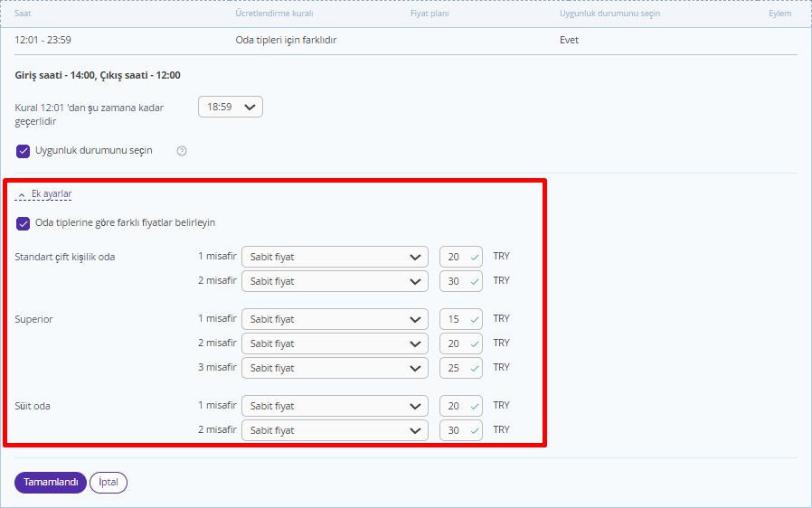The image size is (812, 508).
Task: Click the 'Fiyat planı' column header
Action: pyautogui.click(x=430, y=14)
